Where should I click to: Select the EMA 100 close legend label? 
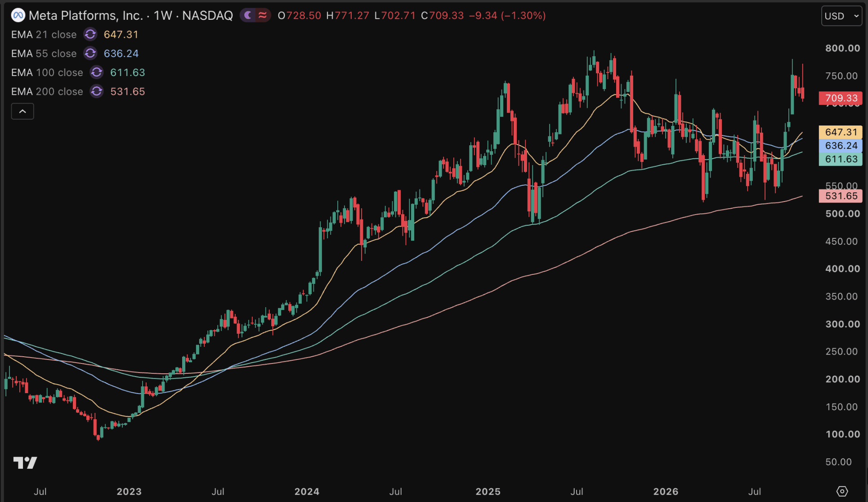pos(47,72)
